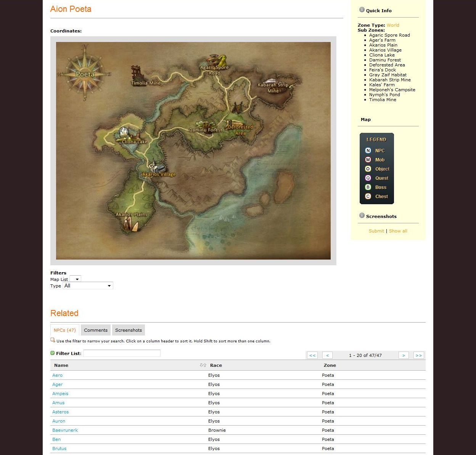
Task: Go to previous page of NPC list
Action: [x=327, y=355]
